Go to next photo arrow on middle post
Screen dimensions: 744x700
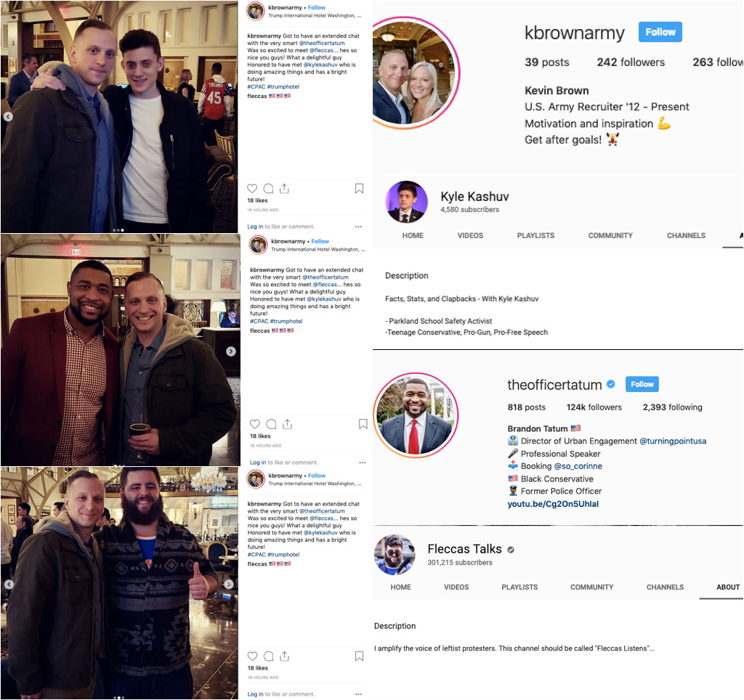(230, 351)
